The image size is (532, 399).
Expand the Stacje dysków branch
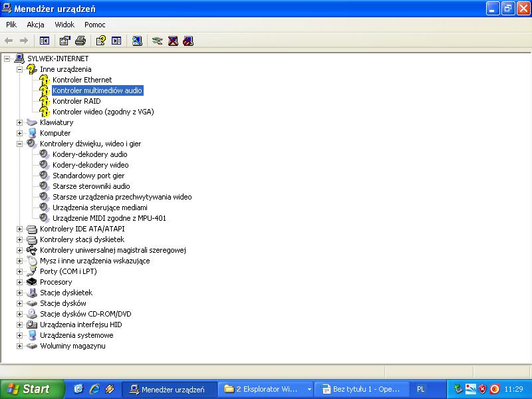click(x=20, y=304)
